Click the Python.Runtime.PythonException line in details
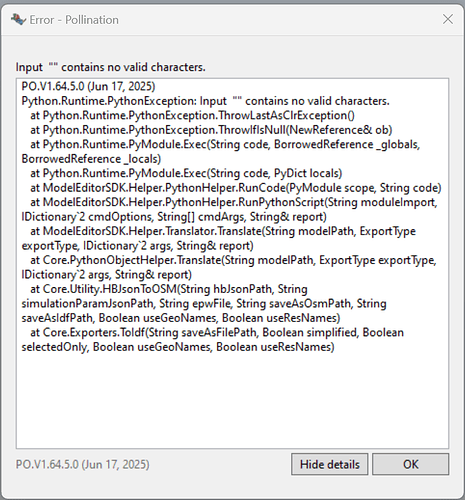Screen dimensions: 465x500 click(x=205, y=101)
